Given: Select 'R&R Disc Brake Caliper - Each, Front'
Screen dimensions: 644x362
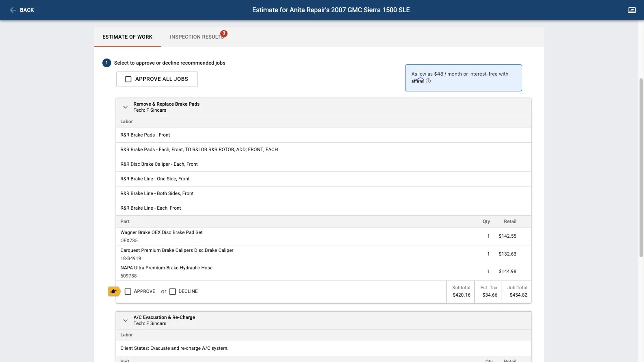Looking at the screenshot, I should (323, 165).
